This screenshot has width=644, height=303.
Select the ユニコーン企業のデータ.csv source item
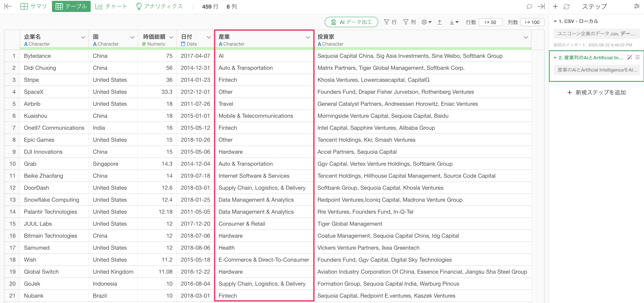point(596,34)
